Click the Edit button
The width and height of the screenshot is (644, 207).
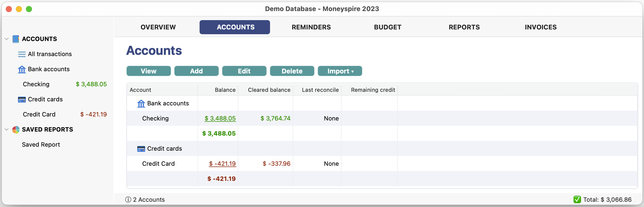(x=244, y=71)
